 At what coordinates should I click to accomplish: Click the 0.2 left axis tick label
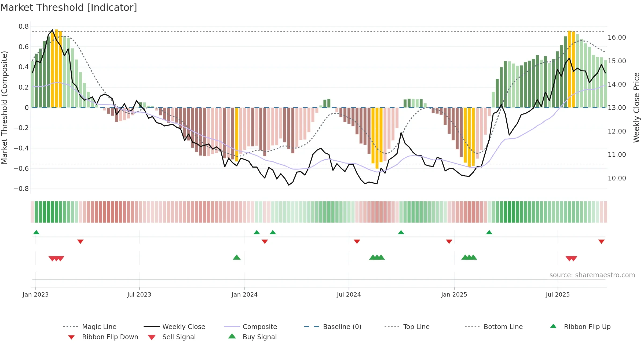24,87
